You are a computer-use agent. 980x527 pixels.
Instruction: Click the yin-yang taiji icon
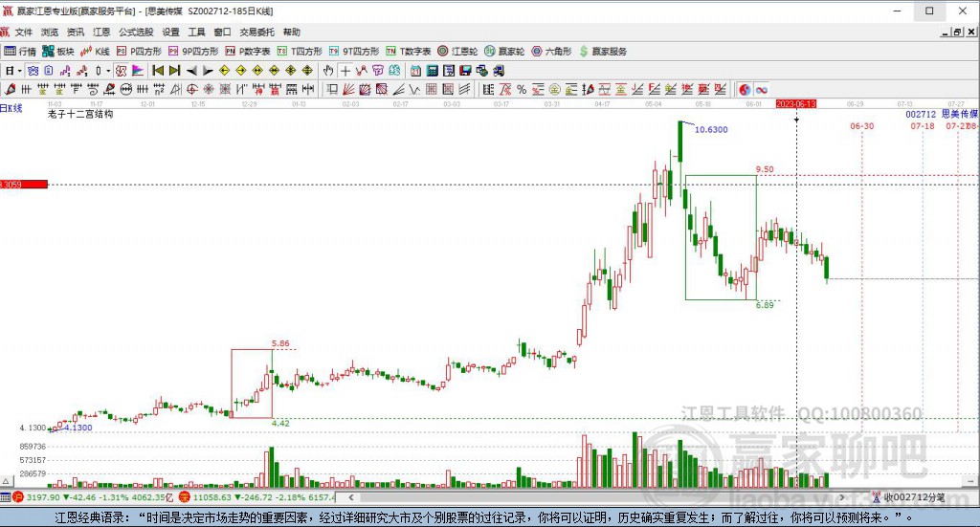coord(745,89)
